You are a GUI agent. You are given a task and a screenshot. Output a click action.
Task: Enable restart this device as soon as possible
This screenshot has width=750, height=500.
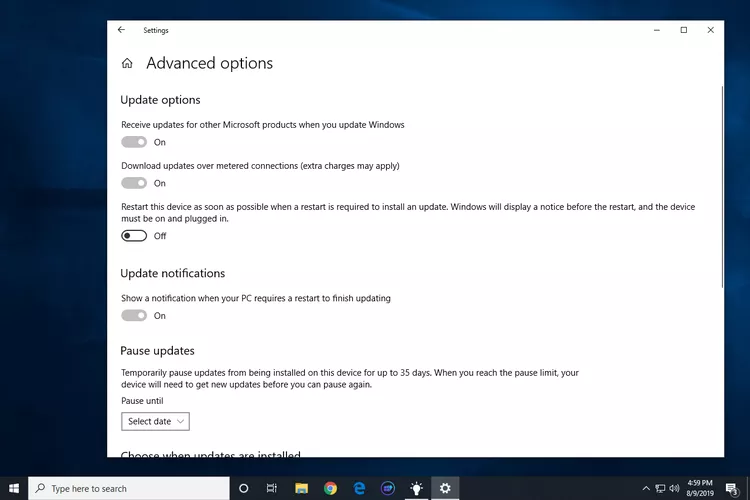point(134,236)
